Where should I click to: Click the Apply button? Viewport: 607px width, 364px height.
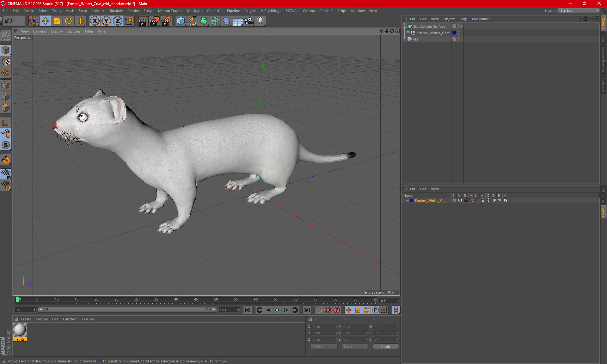(x=386, y=347)
